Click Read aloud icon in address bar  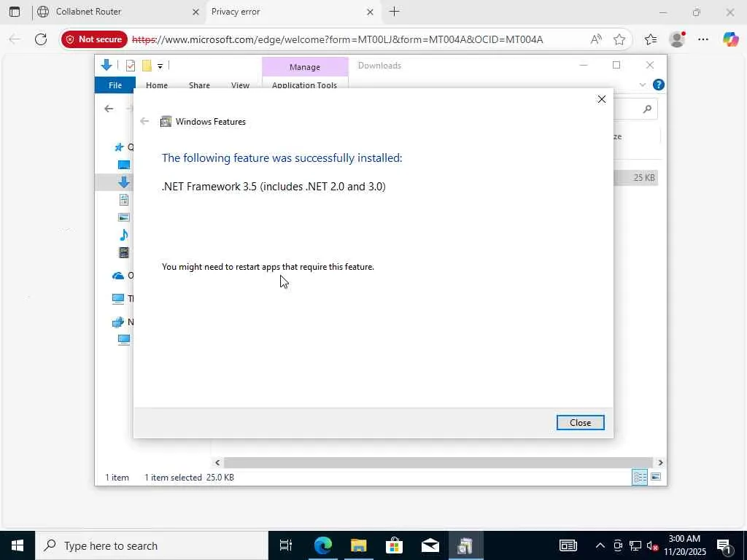click(596, 39)
